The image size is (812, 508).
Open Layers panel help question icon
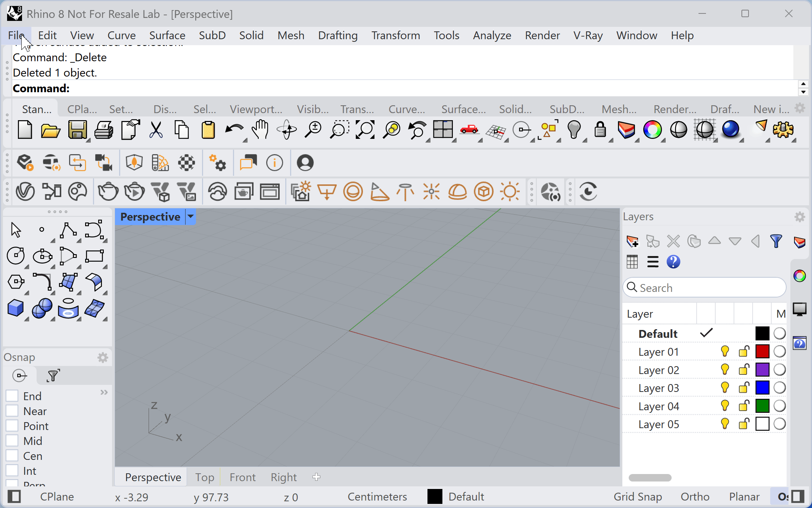click(x=673, y=262)
